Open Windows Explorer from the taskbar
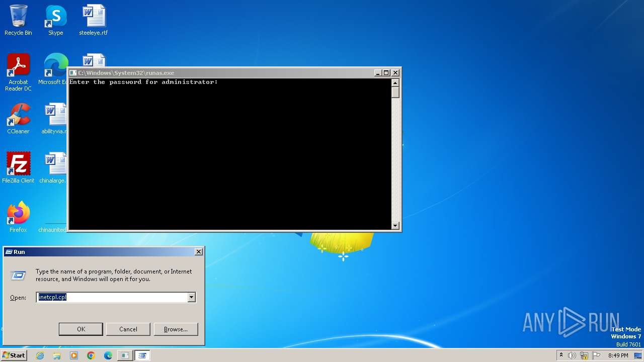 [x=57, y=355]
